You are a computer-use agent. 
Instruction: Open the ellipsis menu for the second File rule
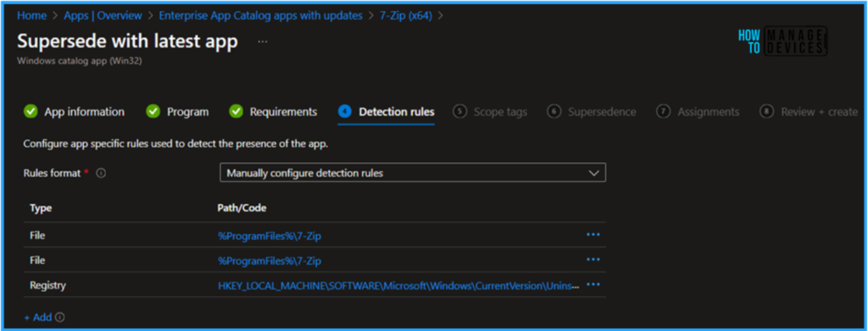[x=593, y=260]
